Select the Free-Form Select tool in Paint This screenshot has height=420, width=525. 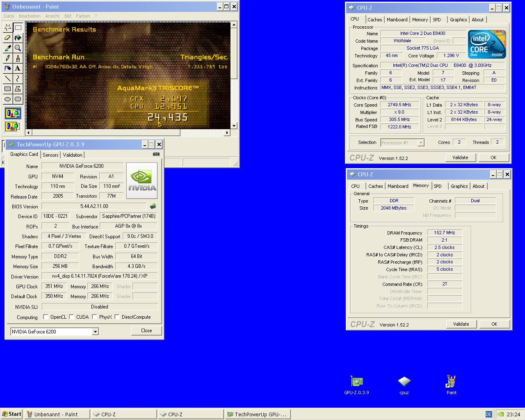point(8,27)
